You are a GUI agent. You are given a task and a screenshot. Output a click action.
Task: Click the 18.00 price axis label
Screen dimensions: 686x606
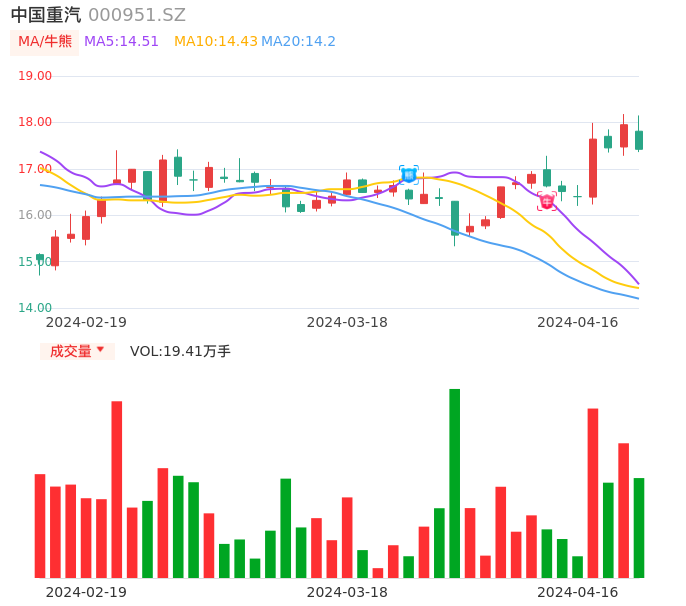35,122
